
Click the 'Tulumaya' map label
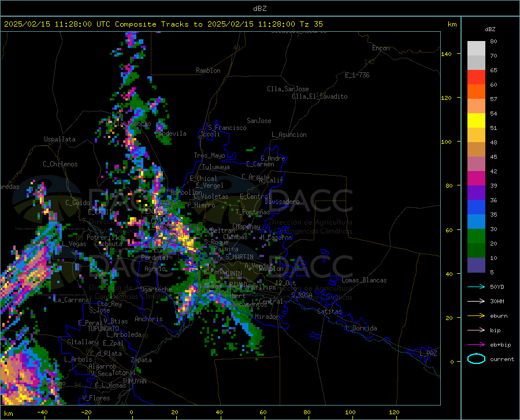[216, 167]
